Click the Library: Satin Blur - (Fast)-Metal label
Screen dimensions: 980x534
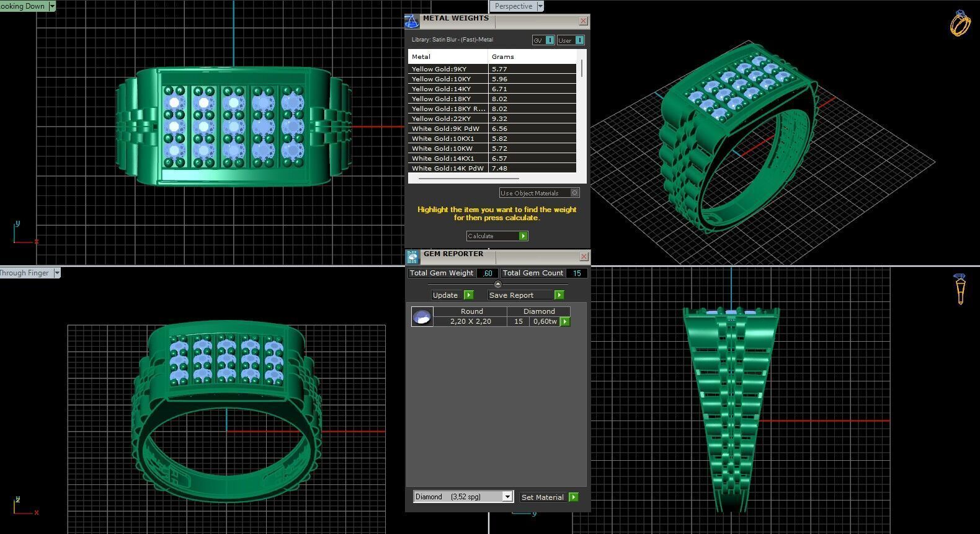[452, 40]
